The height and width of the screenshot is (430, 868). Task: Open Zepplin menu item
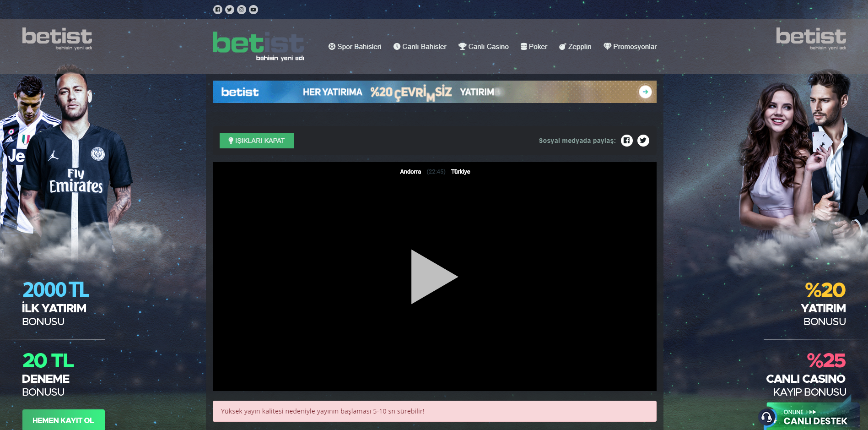click(575, 47)
